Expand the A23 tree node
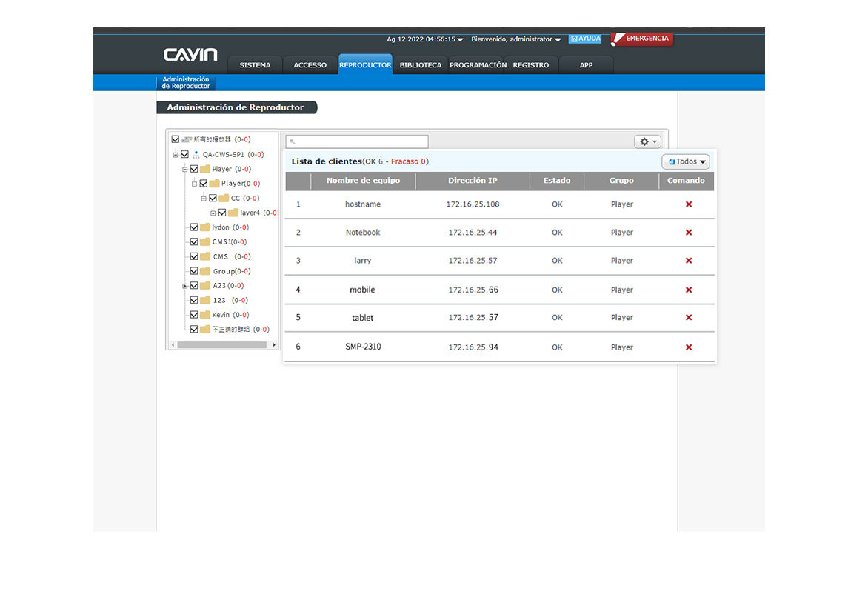Image resolution: width=868 pixels, height=600 pixels. click(x=185, y=286)
